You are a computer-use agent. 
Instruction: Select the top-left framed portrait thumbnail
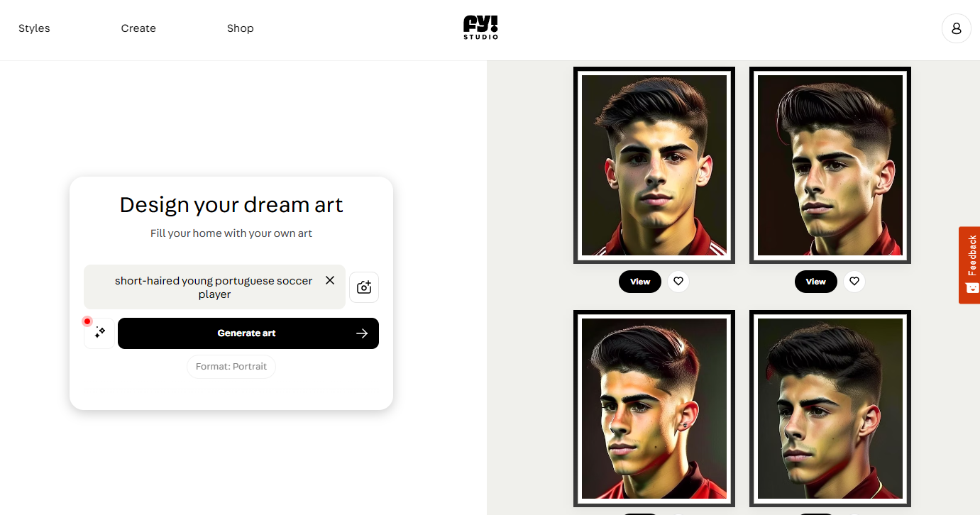tap(654, 165)
